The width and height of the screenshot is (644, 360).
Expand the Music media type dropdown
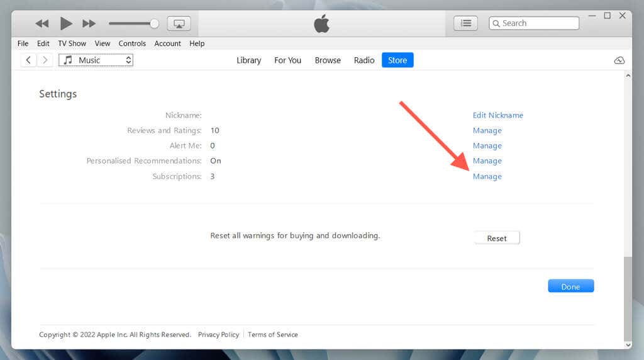tap(96, 60)
